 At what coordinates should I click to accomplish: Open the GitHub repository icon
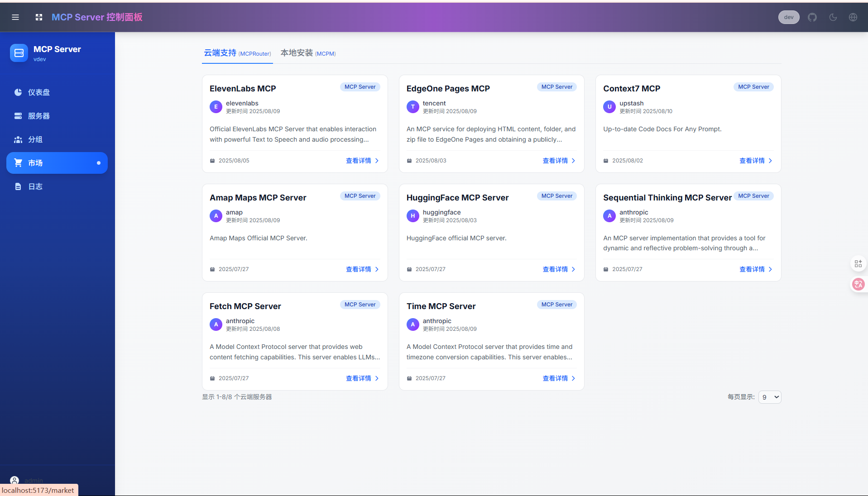tap(812, 17)
